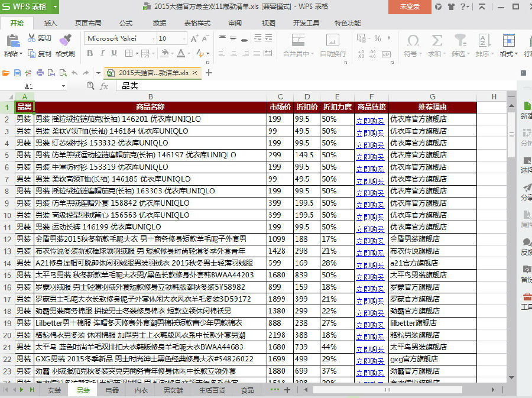Select the Format Painter brush
The width and height of the screenshot is (532, 398).
(66, 40)
